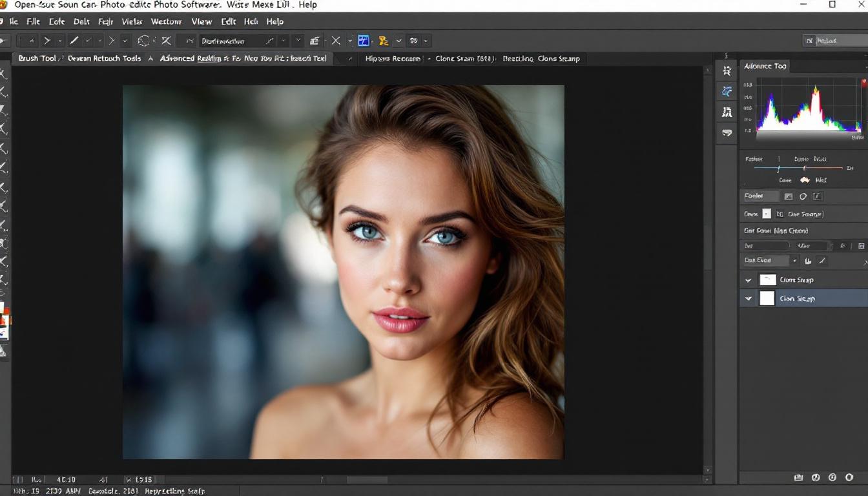Click the lock-like icon right of 'Aduer' field
Screen dimensions: 868x496
842,246
